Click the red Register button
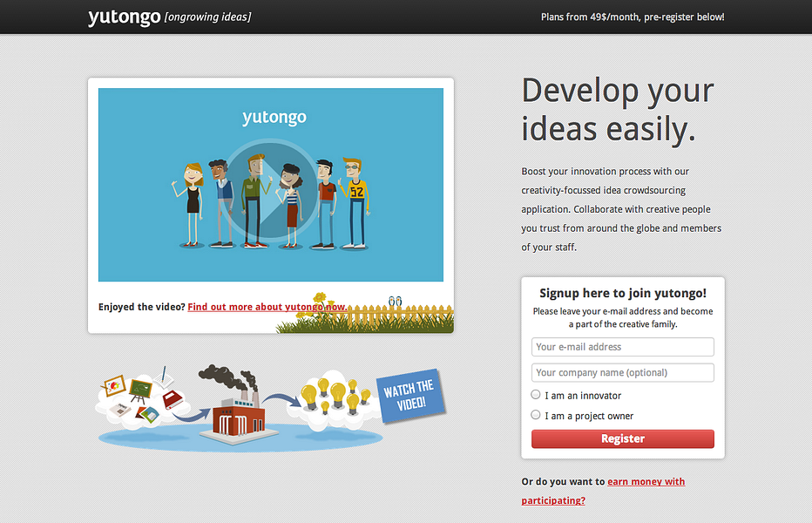 [x=622, y=438]
